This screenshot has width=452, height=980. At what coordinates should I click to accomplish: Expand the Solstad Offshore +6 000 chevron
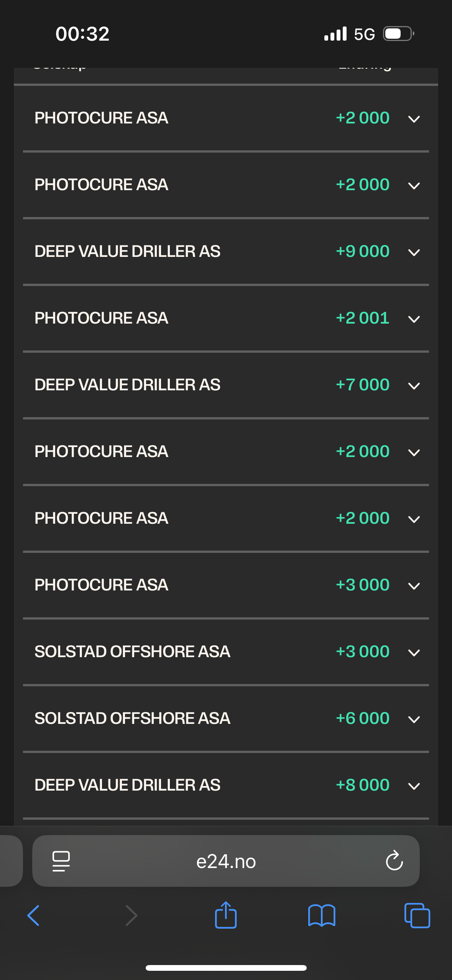[x=414, y=719]
